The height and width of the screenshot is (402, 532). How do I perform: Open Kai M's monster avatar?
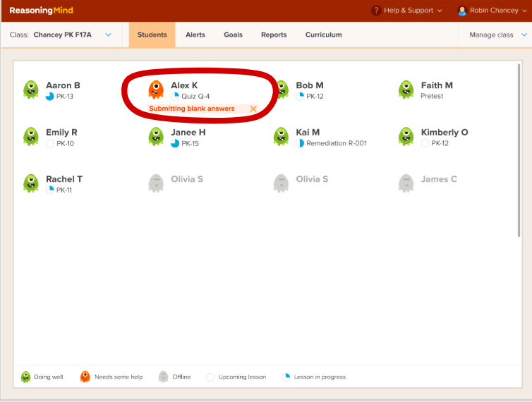pyautogui.click(x=281, y=137)
